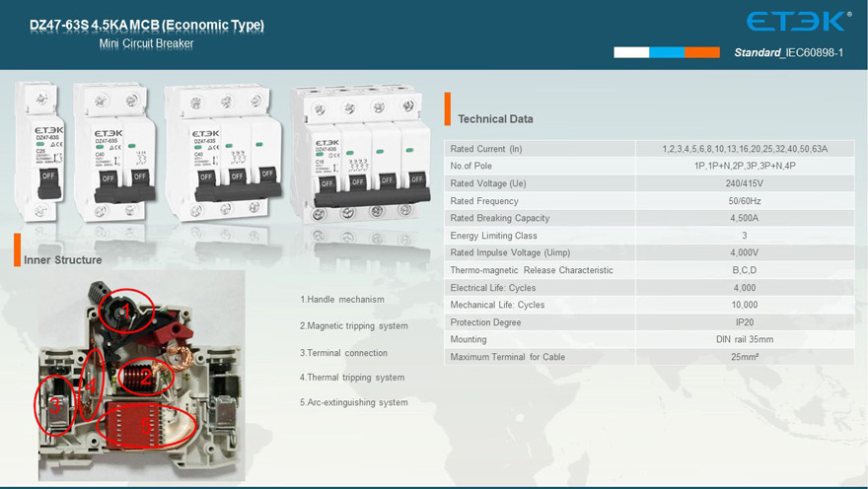The image size is (868, 489).
Task: Click the 'Mounting' row label
Action: click(469, 339)
